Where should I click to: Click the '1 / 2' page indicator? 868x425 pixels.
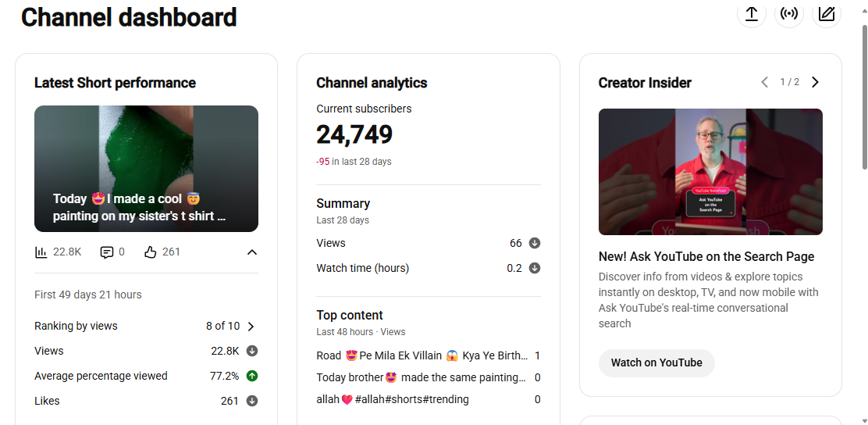tap(789, 82)
